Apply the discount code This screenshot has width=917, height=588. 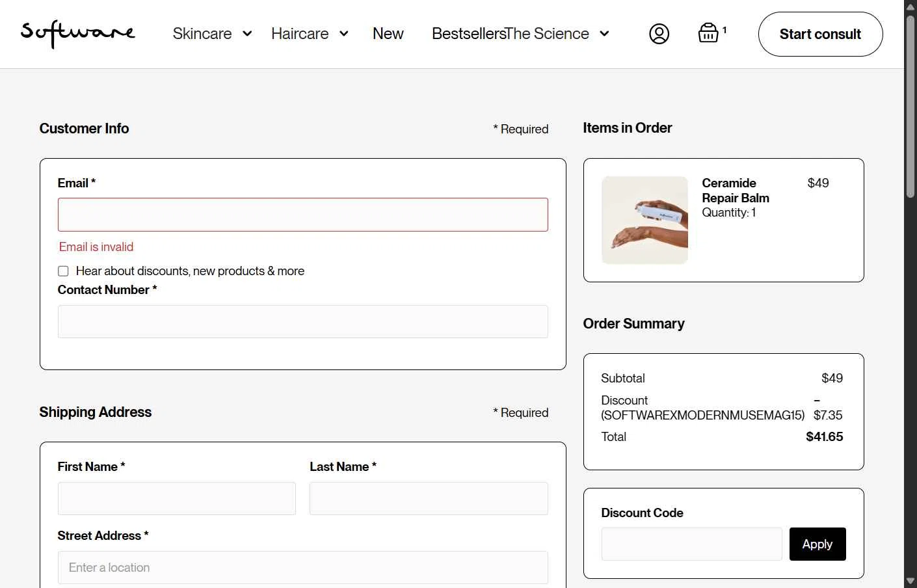click(817, 544)
